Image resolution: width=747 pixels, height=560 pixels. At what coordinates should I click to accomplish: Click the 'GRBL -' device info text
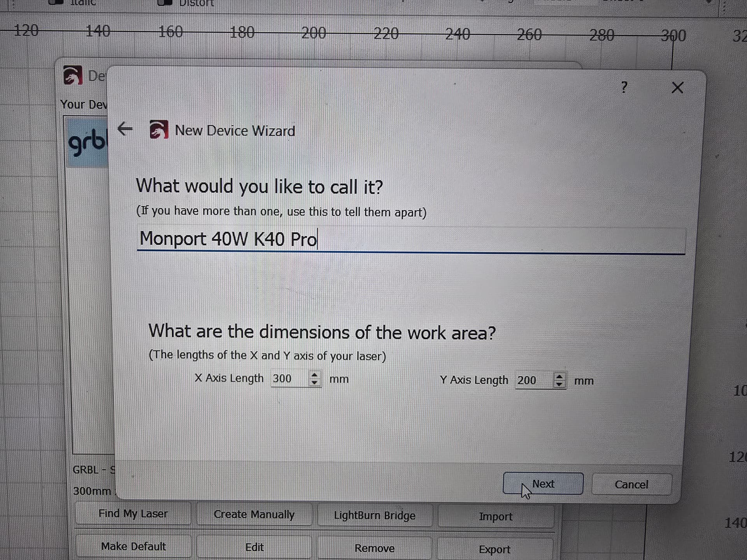(x=94, y=470)
